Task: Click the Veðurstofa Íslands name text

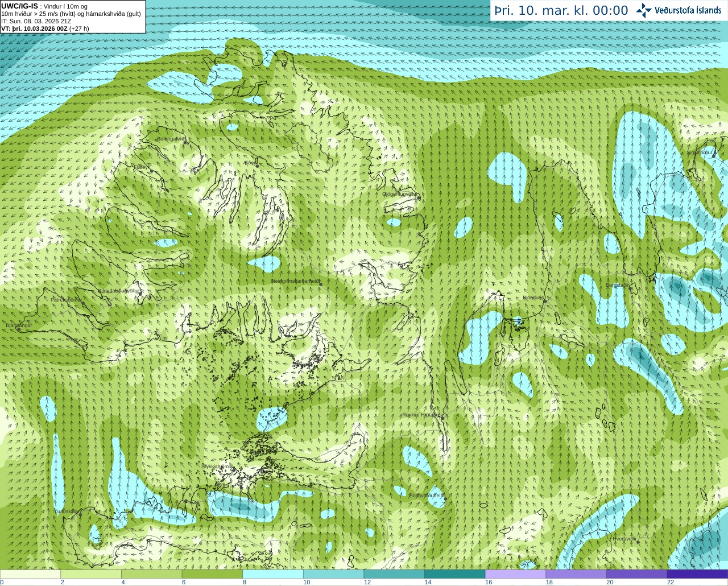Action: [688, 10]
